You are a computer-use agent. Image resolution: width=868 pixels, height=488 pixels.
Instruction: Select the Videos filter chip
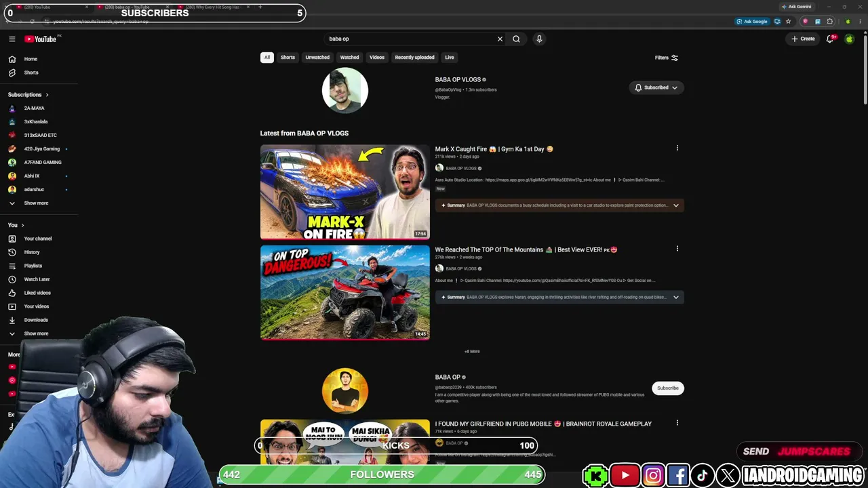click(x=377, y=58)
